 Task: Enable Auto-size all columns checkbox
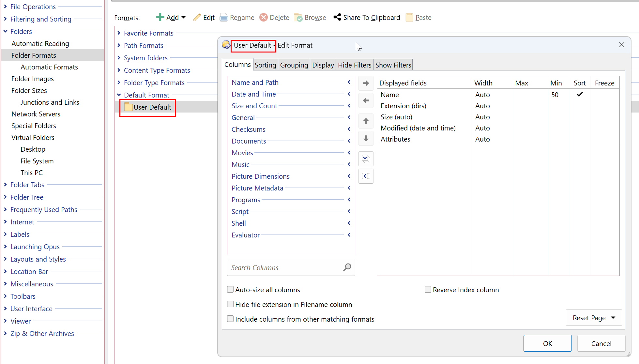coord(230,290)
